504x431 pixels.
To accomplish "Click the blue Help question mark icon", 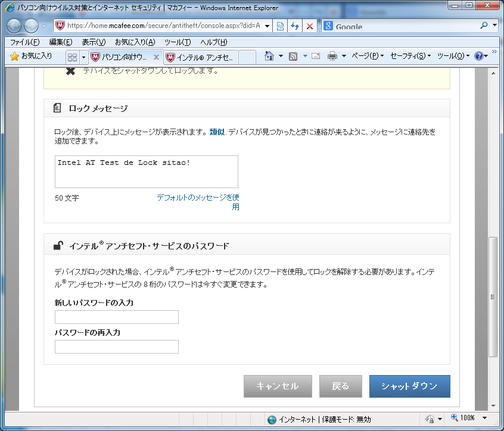I will pyautogui.click(x=479, y=56).
